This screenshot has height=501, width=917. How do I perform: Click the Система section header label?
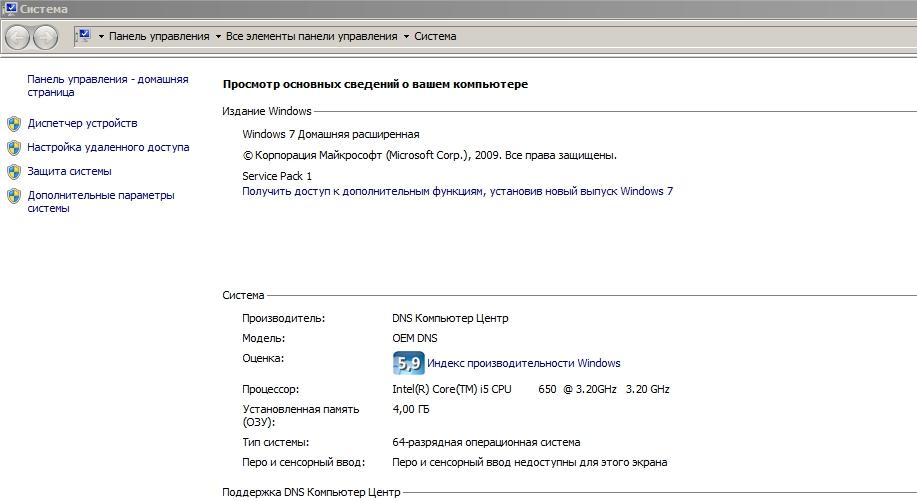pyautogui.click(x=243, y=295)
